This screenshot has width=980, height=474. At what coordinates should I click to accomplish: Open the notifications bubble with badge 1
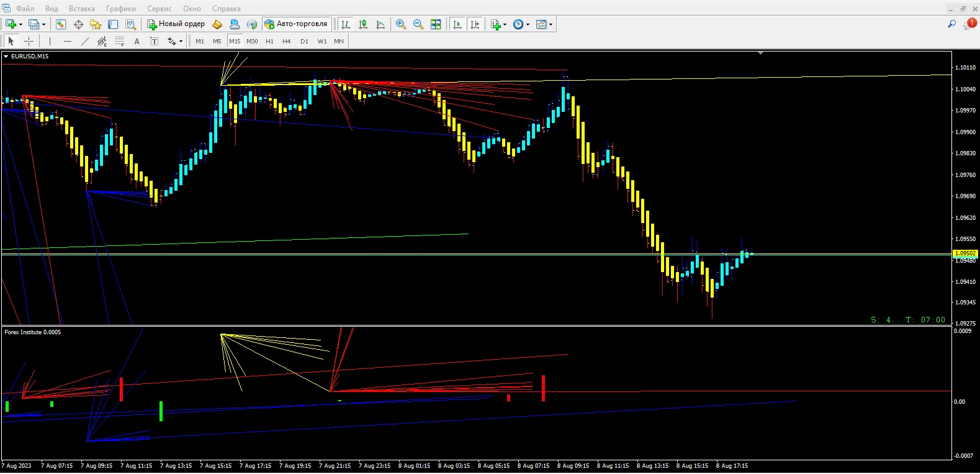tap(970, 24)
